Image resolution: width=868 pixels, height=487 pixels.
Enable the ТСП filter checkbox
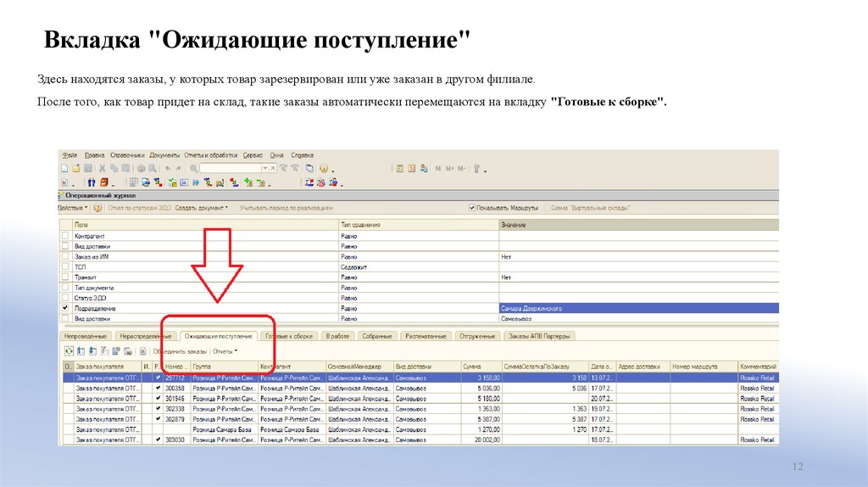tap(65, 266)
